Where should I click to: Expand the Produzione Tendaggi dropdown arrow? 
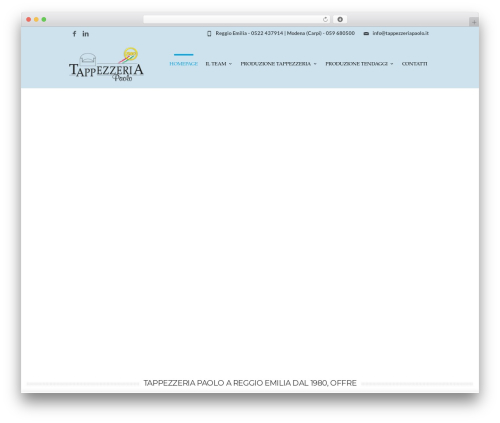(x=392, y=64)
